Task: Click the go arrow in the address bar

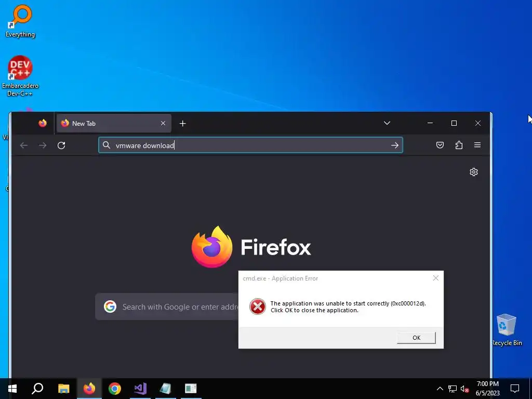Action: tap(395, 145)
